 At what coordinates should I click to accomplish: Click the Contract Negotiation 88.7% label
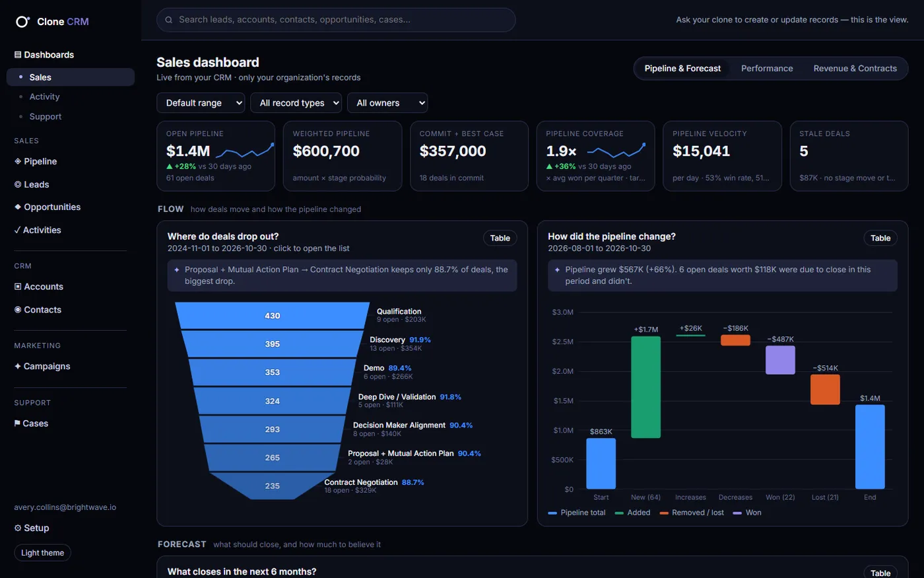412,483
